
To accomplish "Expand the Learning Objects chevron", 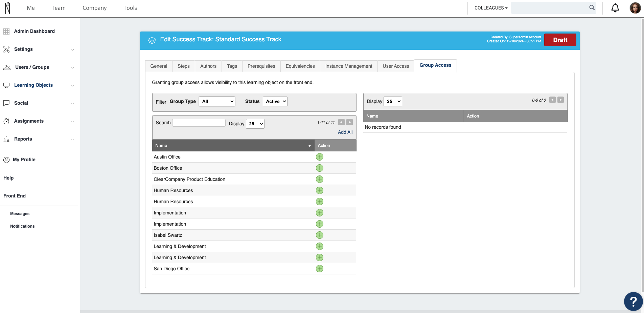I will click(72, 86).
